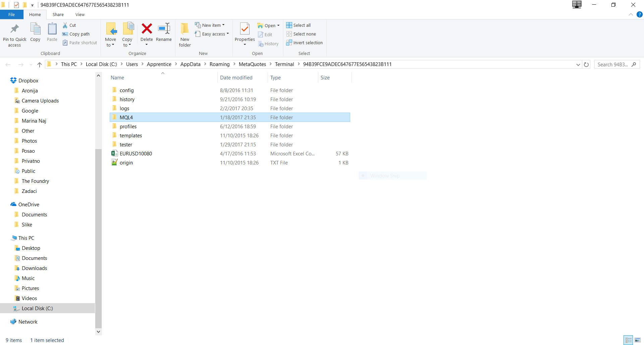Create a New folder from ribbon

(185, 35)
